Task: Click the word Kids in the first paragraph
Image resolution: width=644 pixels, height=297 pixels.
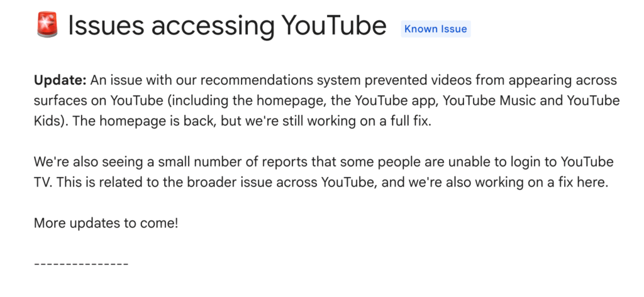Action: 46,121
